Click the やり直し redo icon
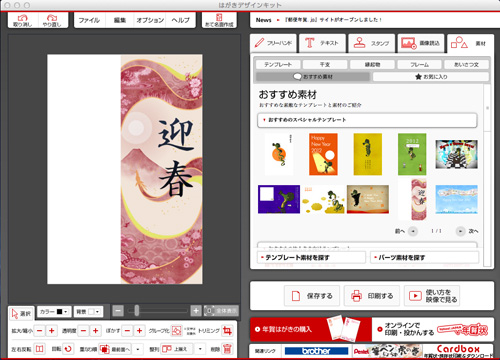The height and width of the screenshot is (360, 500). (52, 20)
